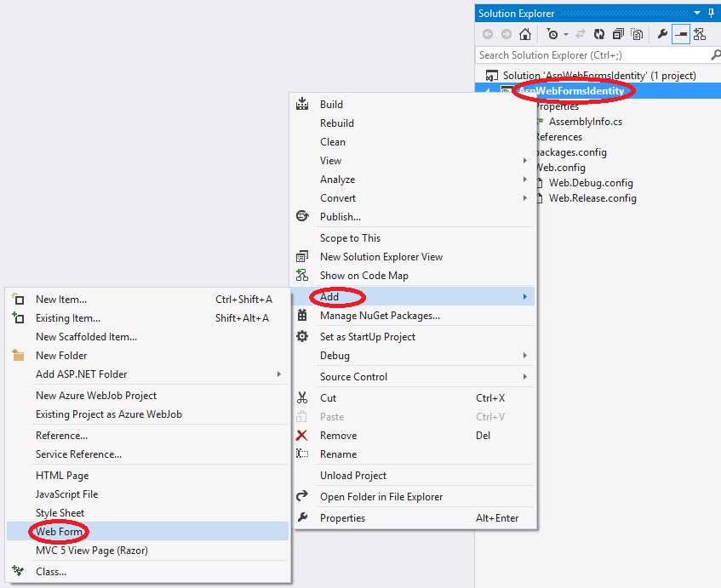Click the Existing Item icon in Add submenu
Viewport: 721px width, 588px height.
pos(18,317)
